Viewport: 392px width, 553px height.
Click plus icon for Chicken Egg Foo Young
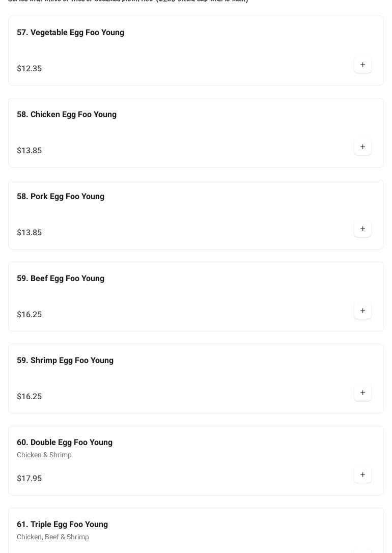(x=362, y=147)
